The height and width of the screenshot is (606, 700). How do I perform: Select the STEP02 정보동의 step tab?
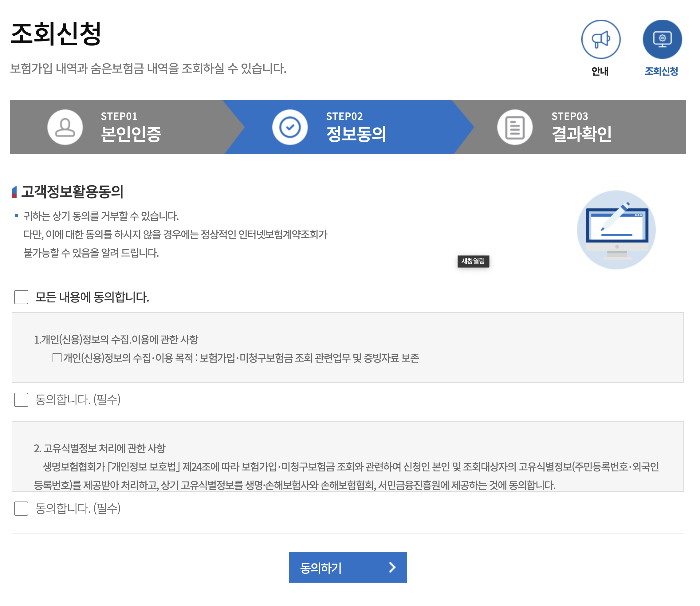(356, 128)
